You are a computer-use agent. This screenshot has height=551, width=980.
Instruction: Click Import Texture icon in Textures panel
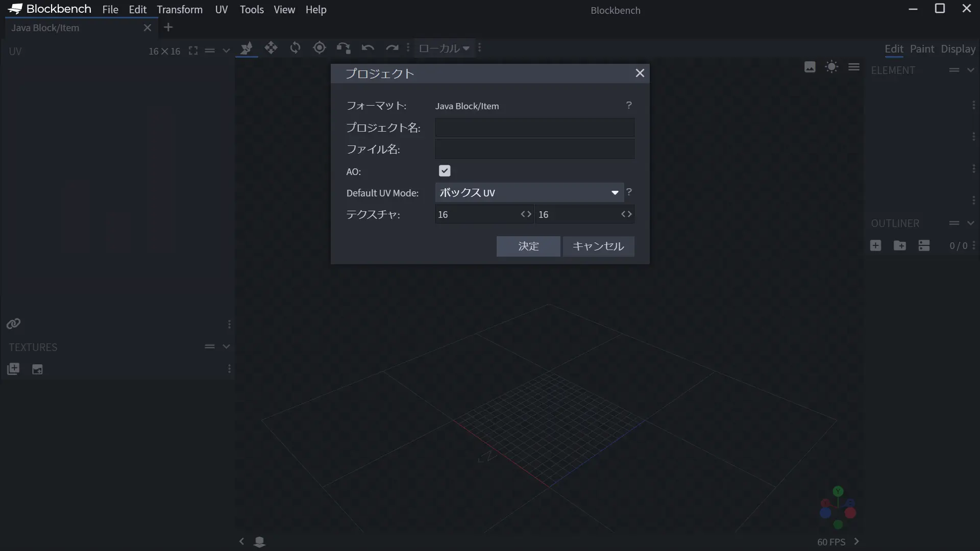(13, 369)
